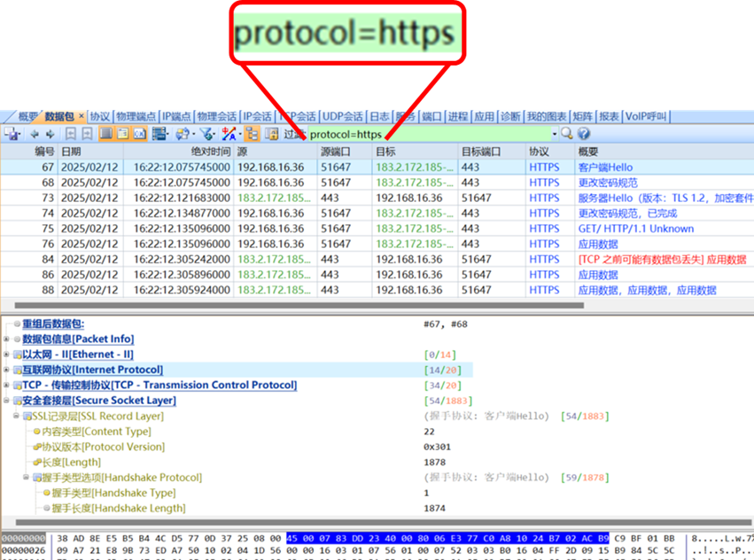Open the filter history dropdown arrow
The height and width of the screenshot is (560, 754).
point(555,134)
